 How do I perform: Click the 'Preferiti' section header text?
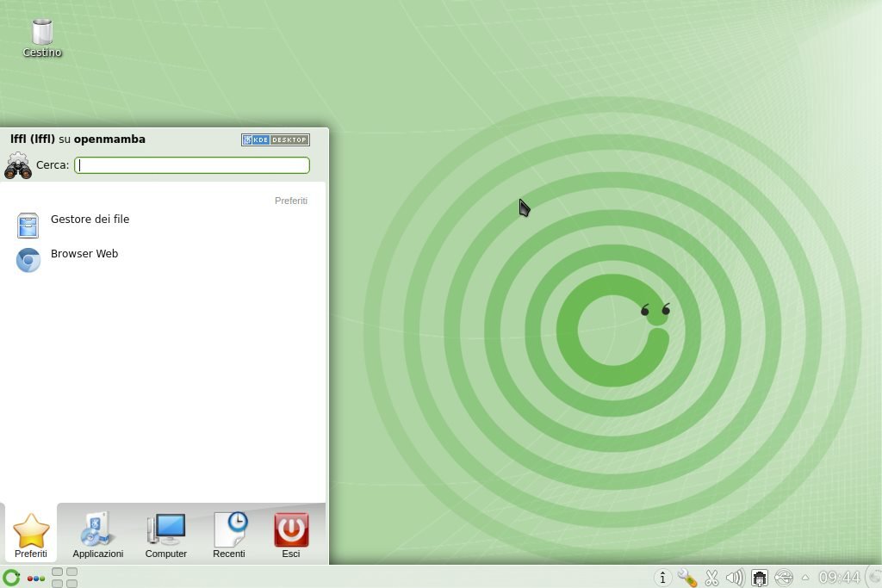point(291,201)
